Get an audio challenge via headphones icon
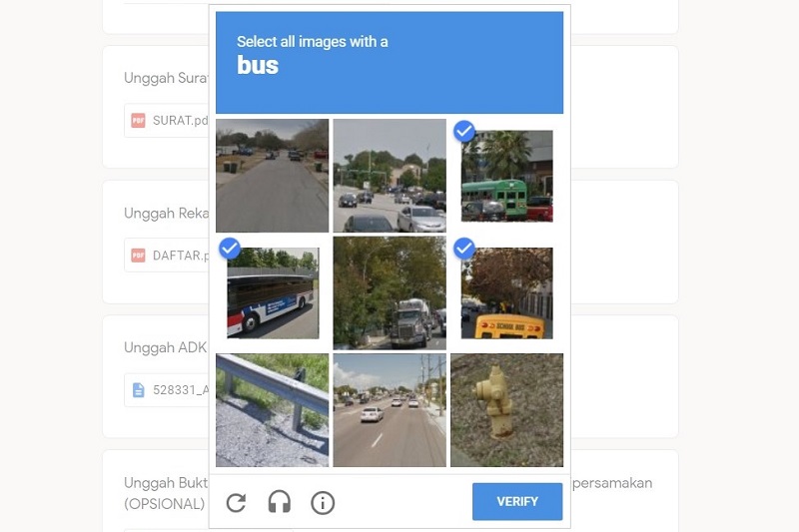Screen dimensions: 799x532 (280, 502)
